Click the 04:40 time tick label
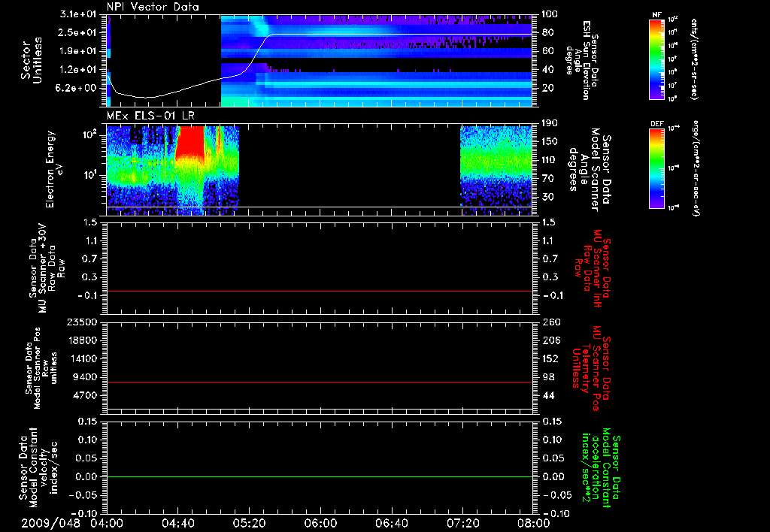 point(177,523)
